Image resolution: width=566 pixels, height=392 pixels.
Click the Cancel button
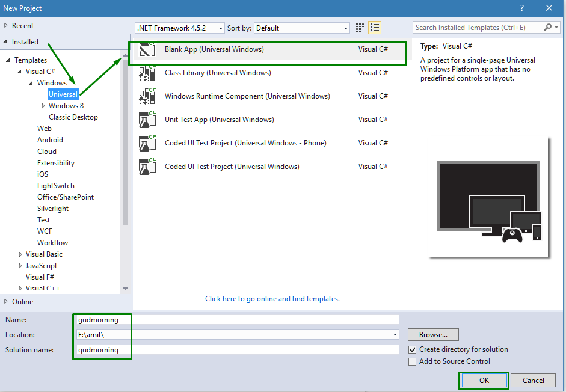pos(533,380)
